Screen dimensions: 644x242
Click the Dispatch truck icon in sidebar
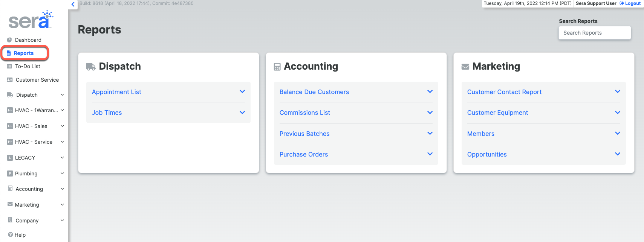click(10, 95)
